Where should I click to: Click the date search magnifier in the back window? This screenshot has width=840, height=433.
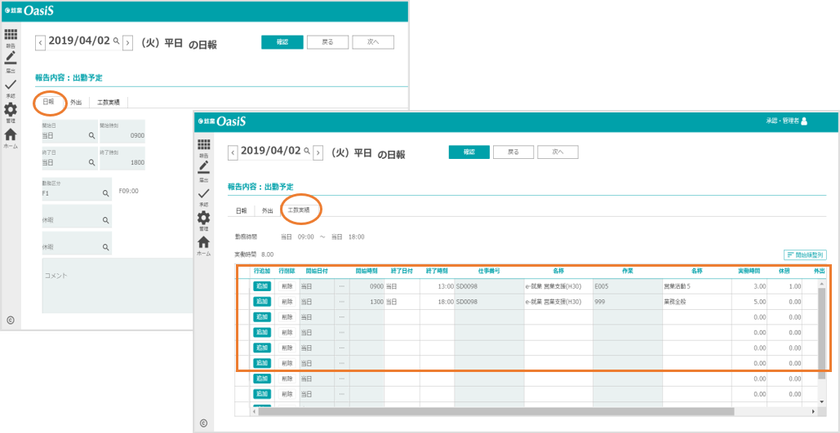tap(116, 41)
